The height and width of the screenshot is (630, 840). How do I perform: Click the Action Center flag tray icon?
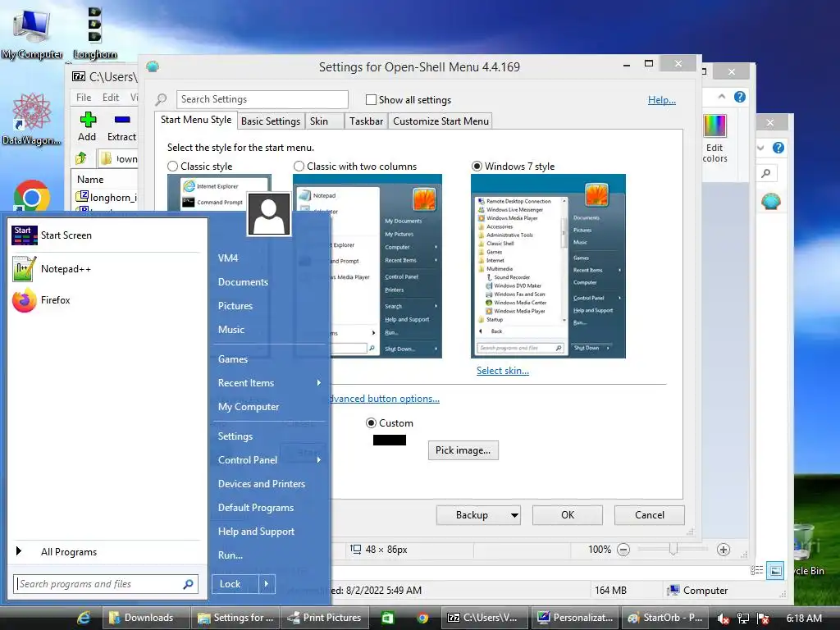[764, 619]
